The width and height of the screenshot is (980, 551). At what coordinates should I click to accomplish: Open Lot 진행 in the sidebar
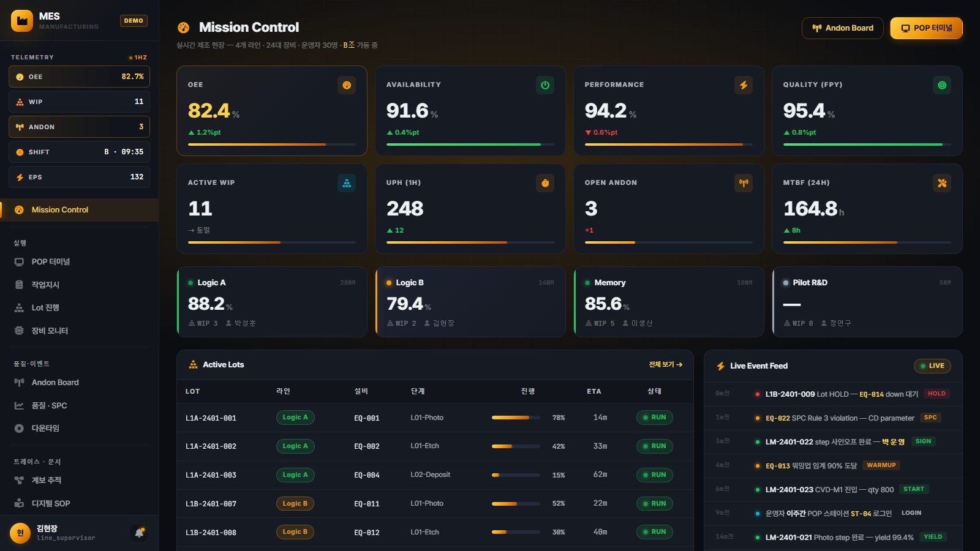tap(80, 308)
